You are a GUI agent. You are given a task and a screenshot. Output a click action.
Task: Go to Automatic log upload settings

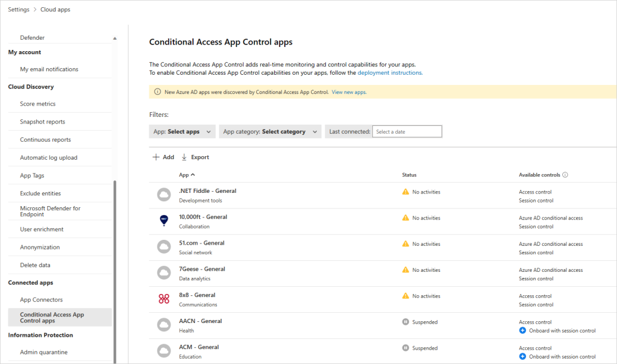click(48, 158)
